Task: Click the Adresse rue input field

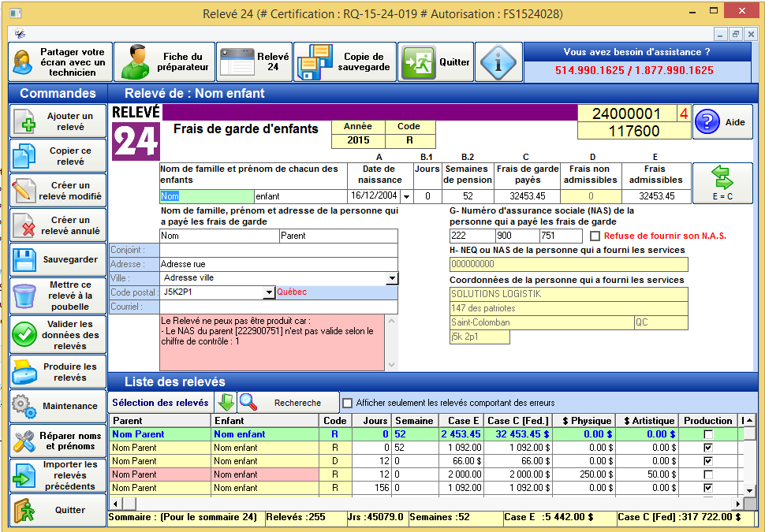Action: (x=278, y=264)
